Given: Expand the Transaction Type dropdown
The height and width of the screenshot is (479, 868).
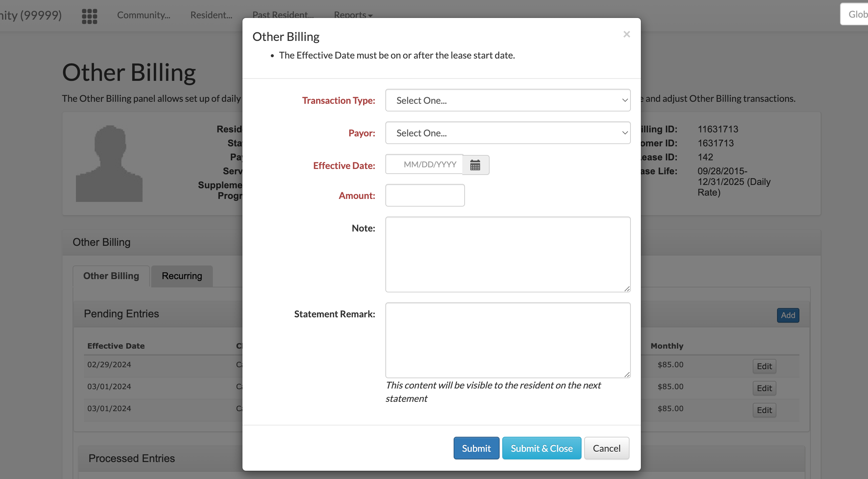Looking at the screenshot, I should (x=508, y=100).
